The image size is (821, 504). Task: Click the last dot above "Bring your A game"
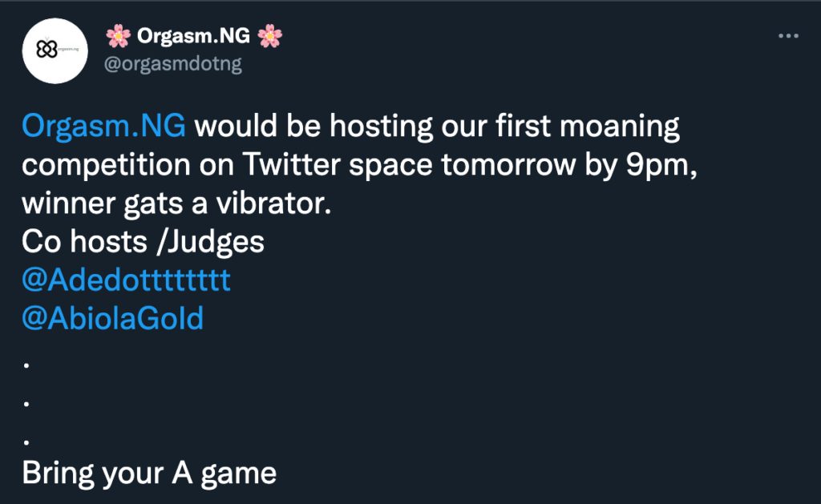27,442
